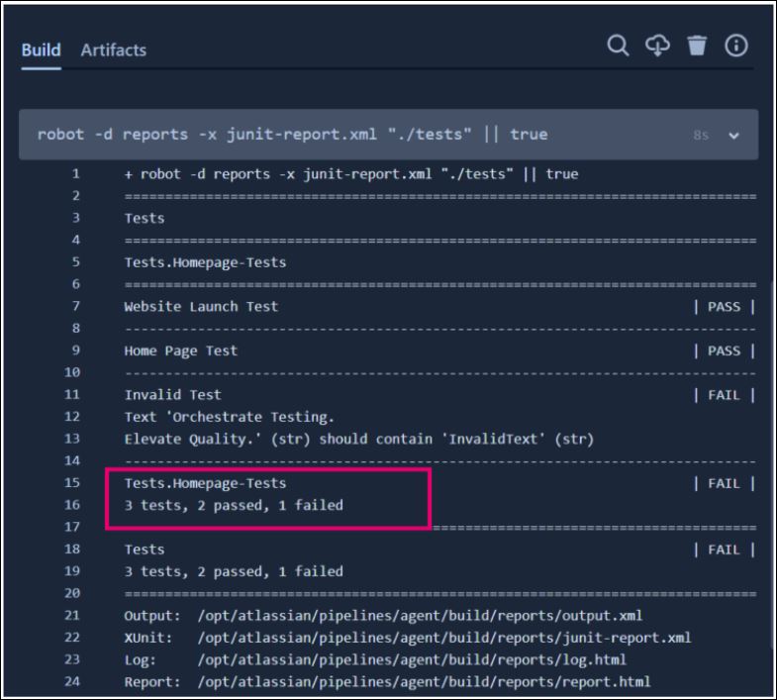Click the cloud download logs icon
The height and width of the screenshot is (700, 777).
(656, 47)
